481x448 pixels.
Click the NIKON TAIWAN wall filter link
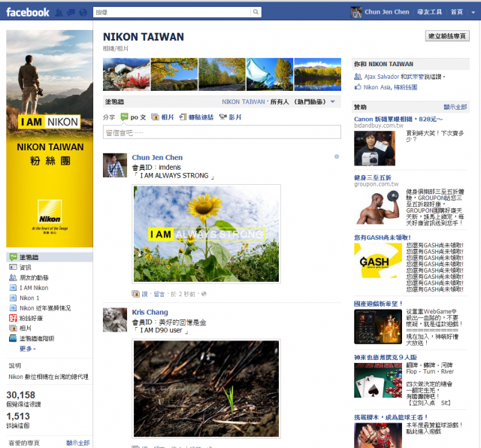click(x=244, y=101)
